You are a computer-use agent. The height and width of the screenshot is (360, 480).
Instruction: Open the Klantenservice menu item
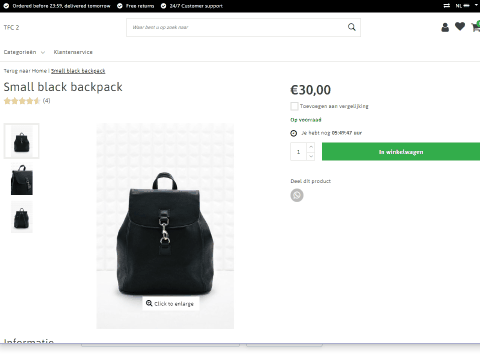tap(73, 52)
